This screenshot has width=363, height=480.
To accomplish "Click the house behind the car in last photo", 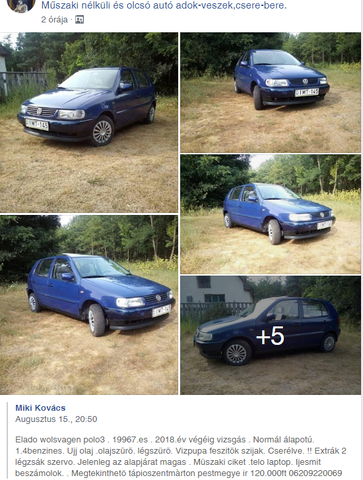I will pyautogui.click(x=217, y=290).
